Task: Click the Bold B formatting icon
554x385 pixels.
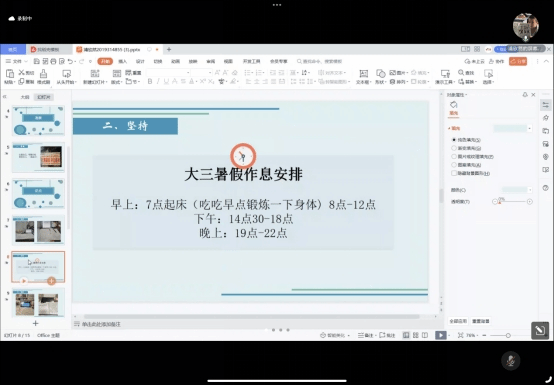Action: click(x=150, y=82)
